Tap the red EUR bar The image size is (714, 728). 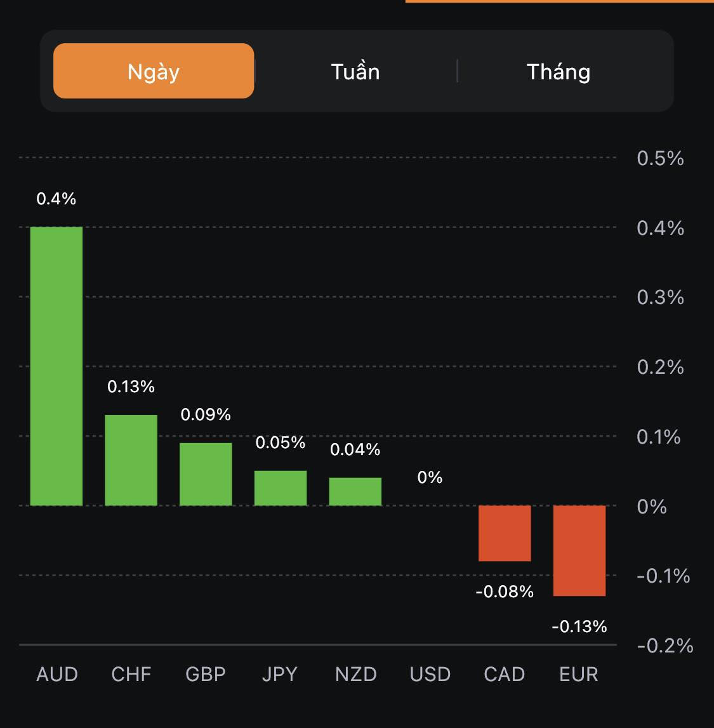pyautogui.click(x=579, y=550)
